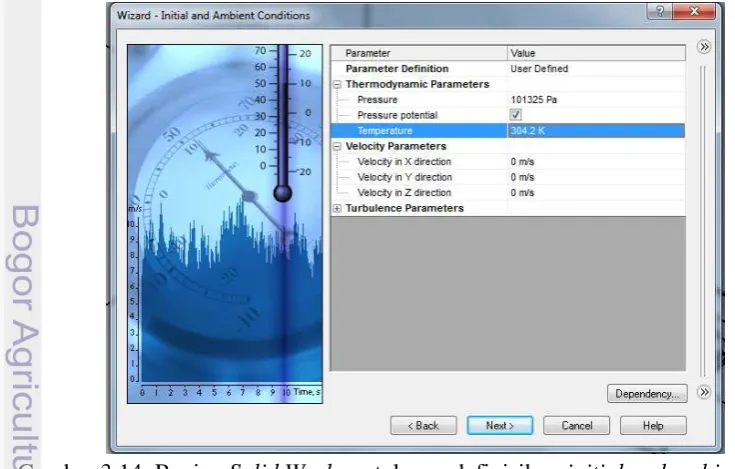This screenshot has width=735, height=469.
Task: Click the bottom double-chevron icon near Dependency
Action: pos(704,392)
